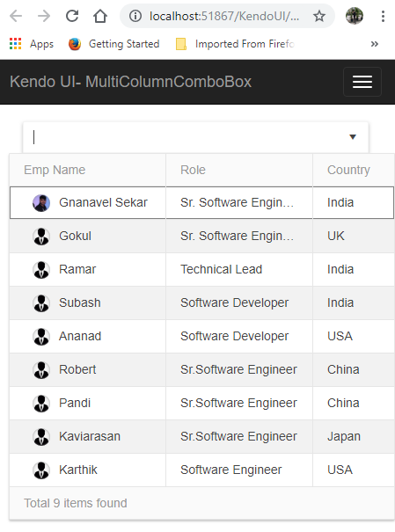Open the Chrome profile avatar
Image resolution: width=395 pixels, height=532 pixels.
pos(355,16)
